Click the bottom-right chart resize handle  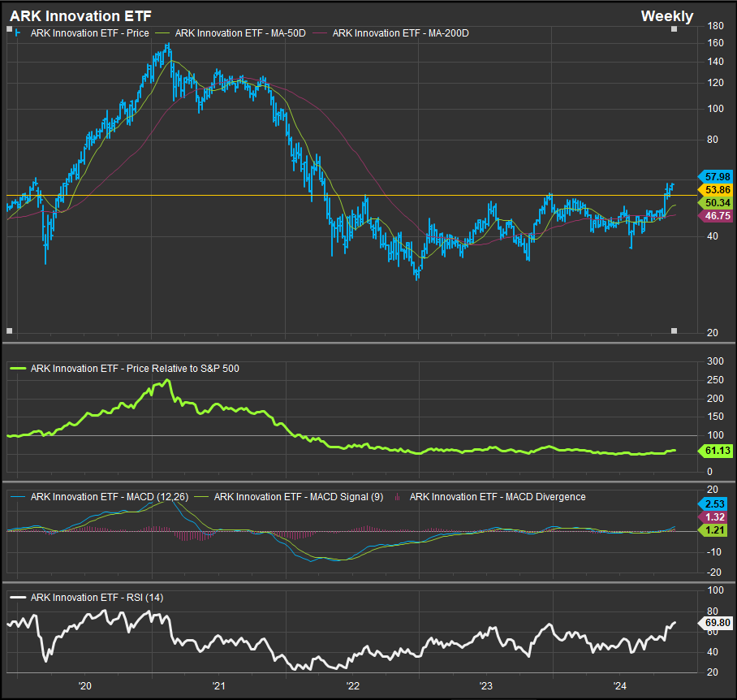(674, 331)
